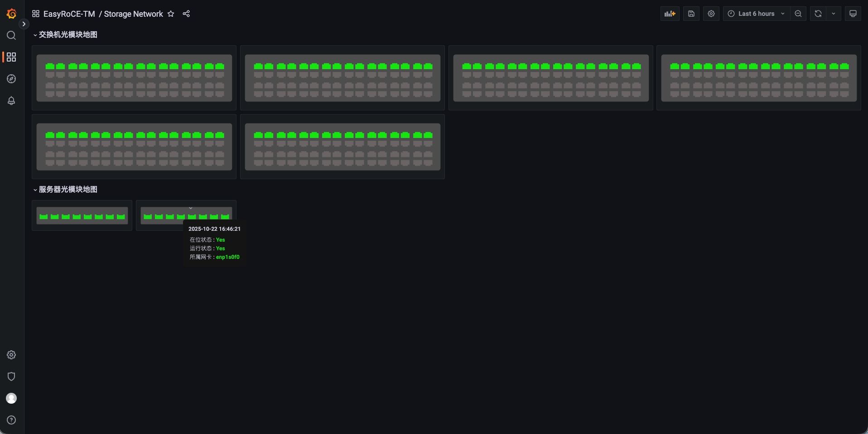Open the Alerting bell icon
This screenshot has width=868, height=434.
point(11,100)
